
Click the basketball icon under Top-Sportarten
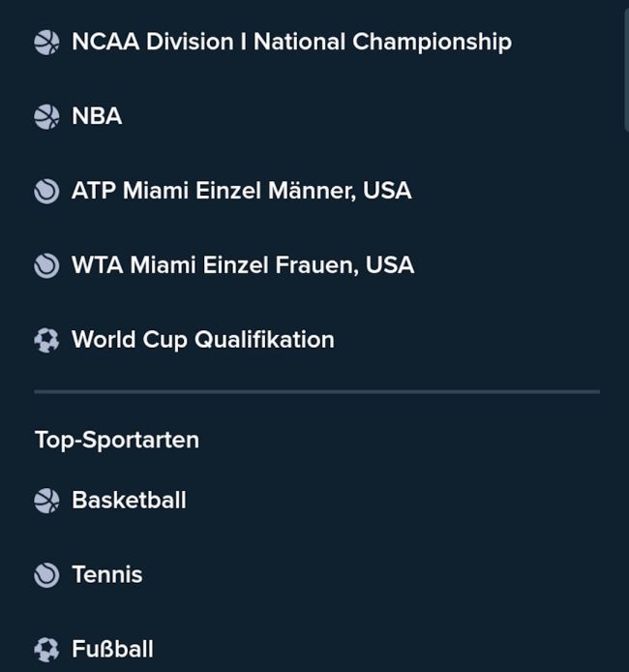pyautogui.click(x=46, y=501)
